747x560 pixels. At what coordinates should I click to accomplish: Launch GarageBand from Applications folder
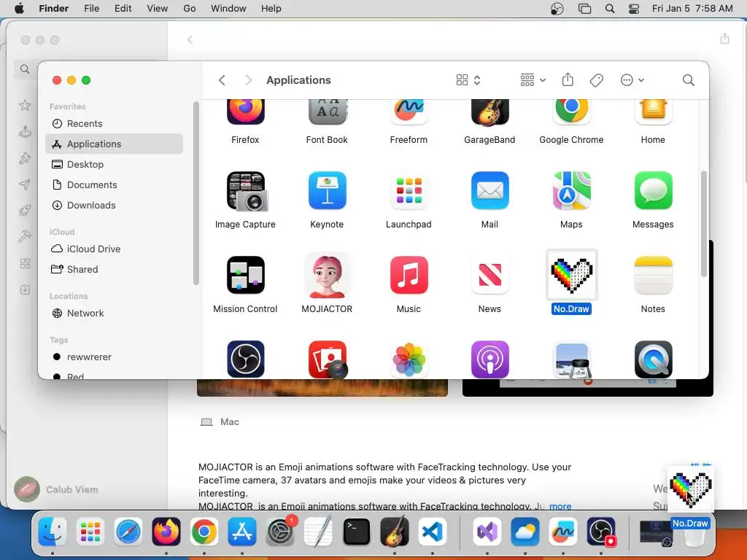(x=489, y=112)
